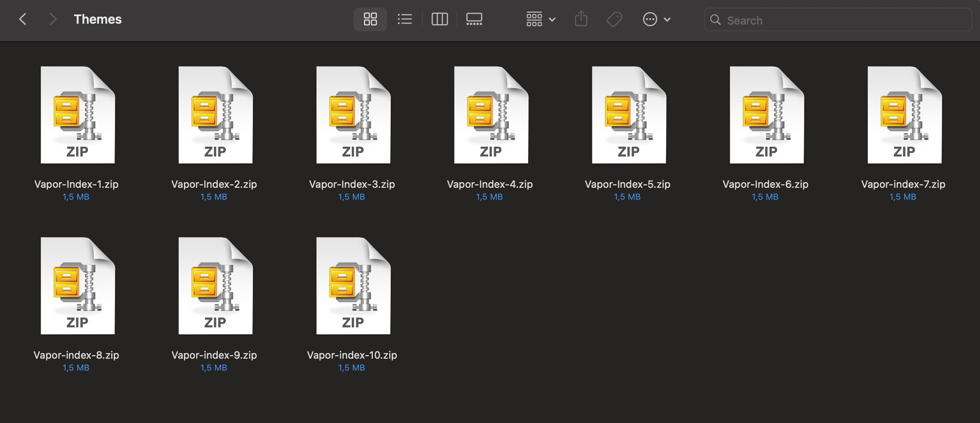980x423 pixels.
Task: Select the Vapor-index-7.zip file icon
Action: [905, 115]
